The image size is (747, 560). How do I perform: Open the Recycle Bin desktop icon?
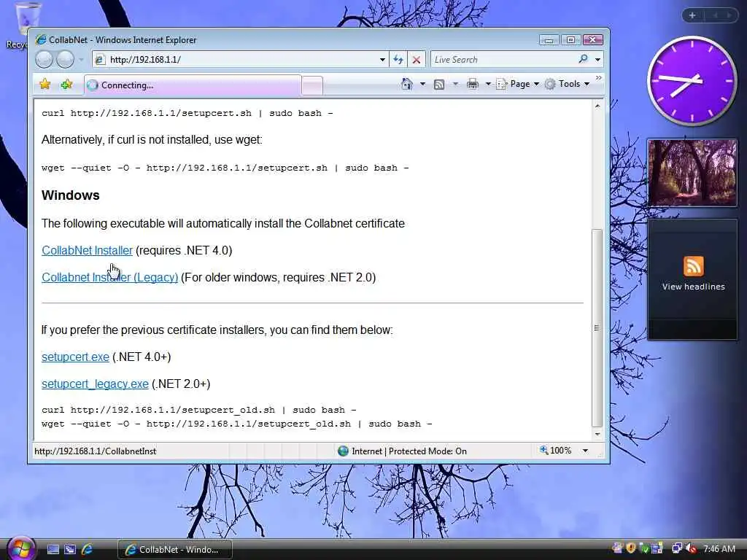pyautogui.click(x=26, y=26)
